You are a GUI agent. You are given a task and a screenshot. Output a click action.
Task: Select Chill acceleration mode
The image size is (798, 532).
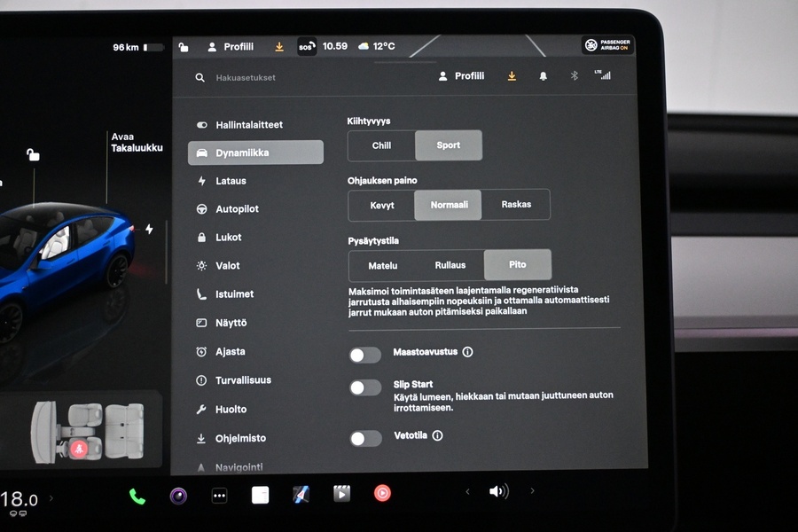pyautogui.click(x=381, y=145)
